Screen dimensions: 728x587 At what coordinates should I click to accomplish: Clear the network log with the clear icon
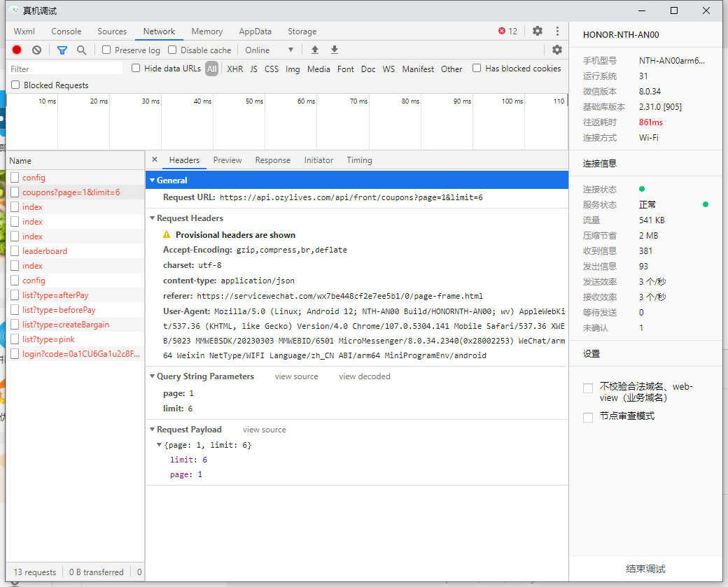[36, 50]
